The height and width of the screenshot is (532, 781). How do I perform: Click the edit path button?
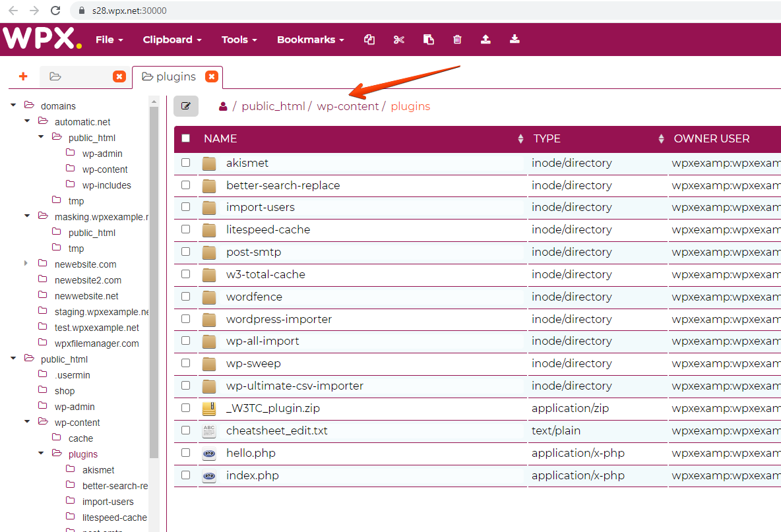[x=186, y=106]
